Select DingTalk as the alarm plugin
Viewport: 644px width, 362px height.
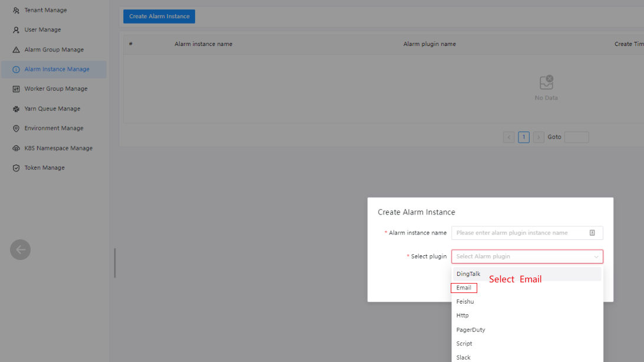click(468, 274)
